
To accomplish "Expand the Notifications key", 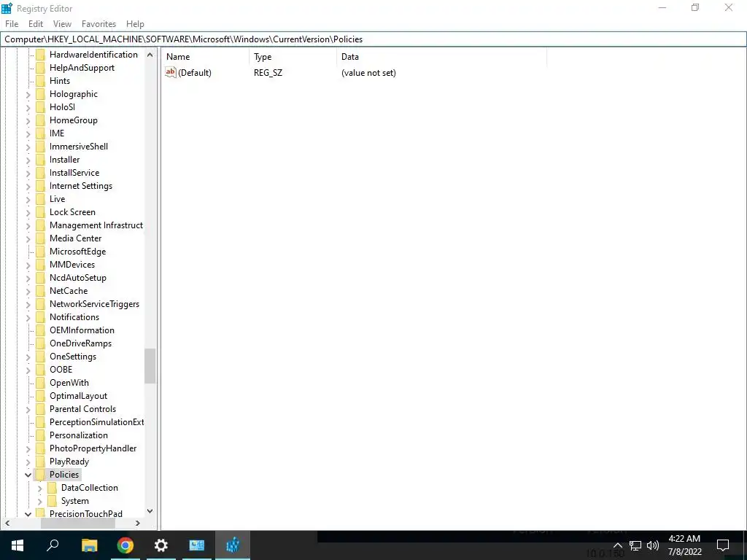I will coord(28,317).
